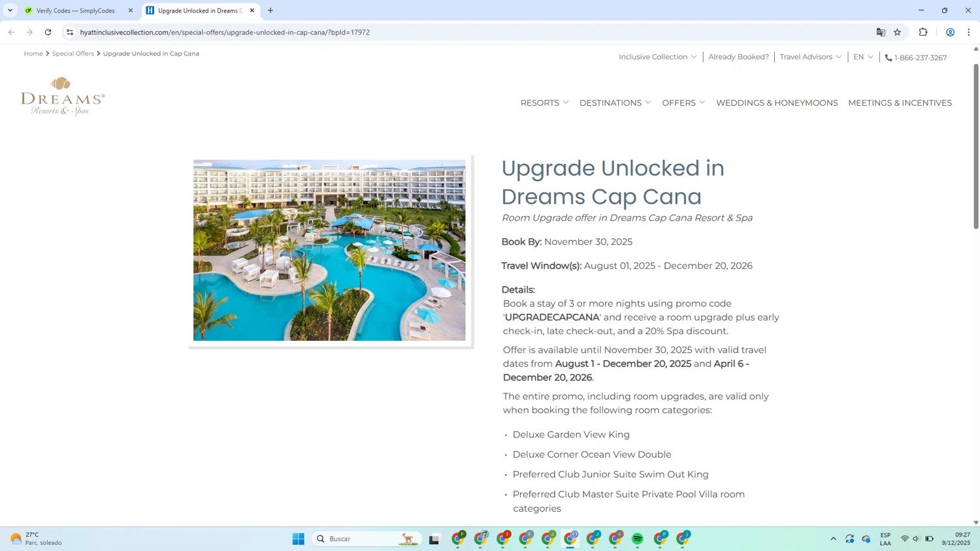The height and width of the screenshot is (551, 980).
Task: Open WEDDINGS & HONEYMOONS page
Action: 777,102
